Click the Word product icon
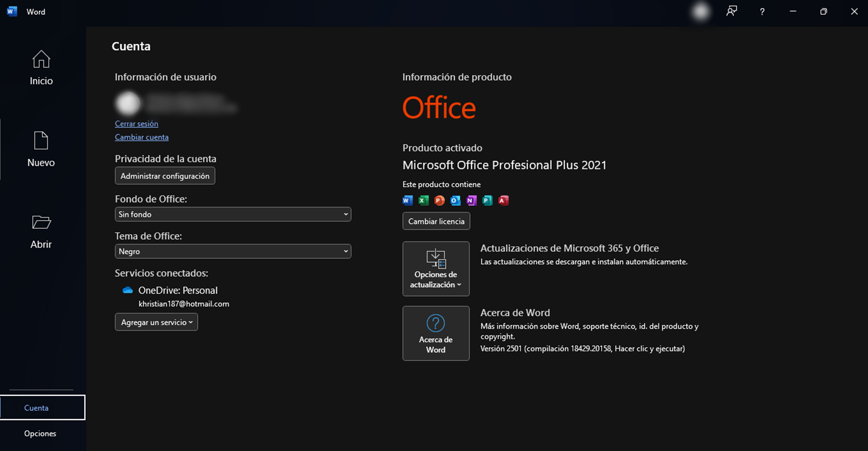 point(407,200)
